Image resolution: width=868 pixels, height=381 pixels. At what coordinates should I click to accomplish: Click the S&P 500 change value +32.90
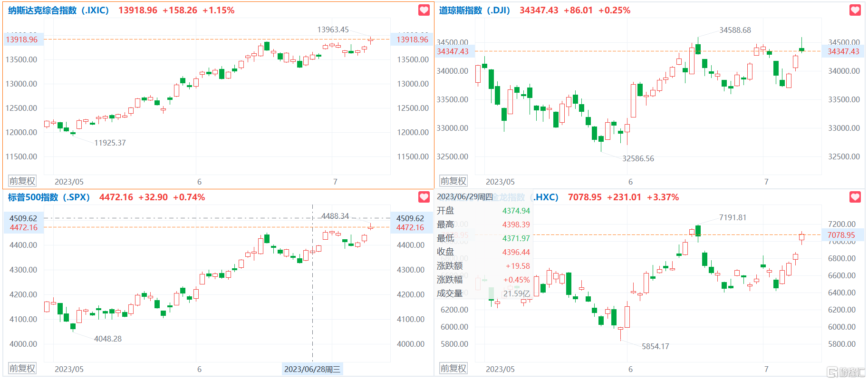click(x=153, y=197)
